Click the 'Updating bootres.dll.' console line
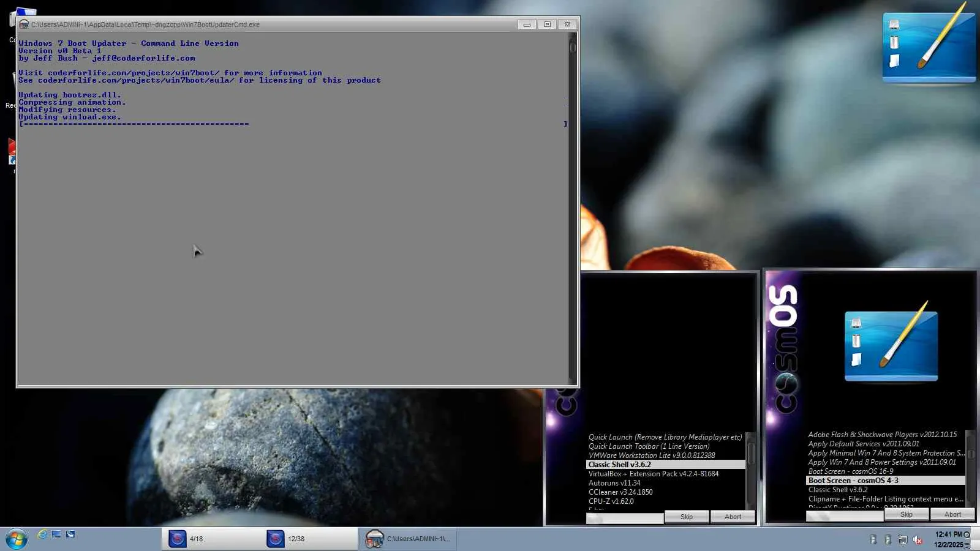 coord(70,95)
